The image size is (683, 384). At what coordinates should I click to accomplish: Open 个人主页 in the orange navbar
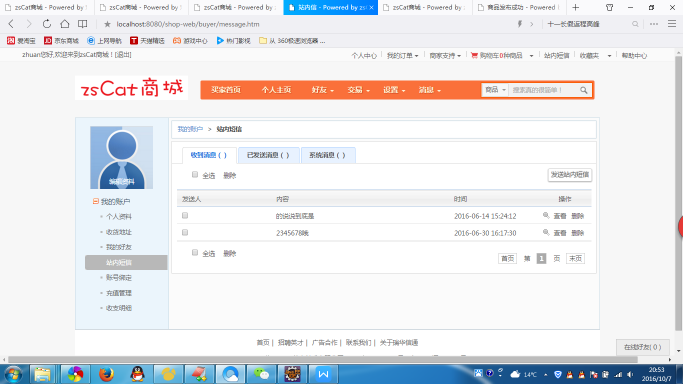[x=276, y=90]
